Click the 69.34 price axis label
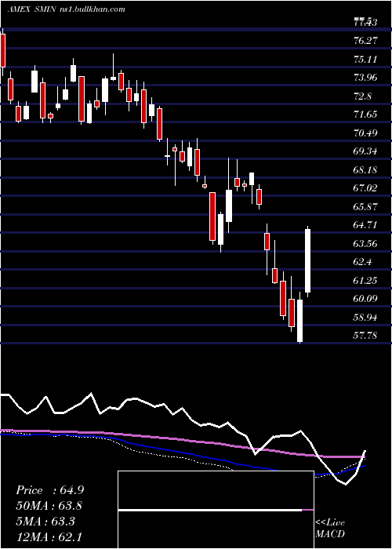The image size is (392, 549). coord(365,151)
